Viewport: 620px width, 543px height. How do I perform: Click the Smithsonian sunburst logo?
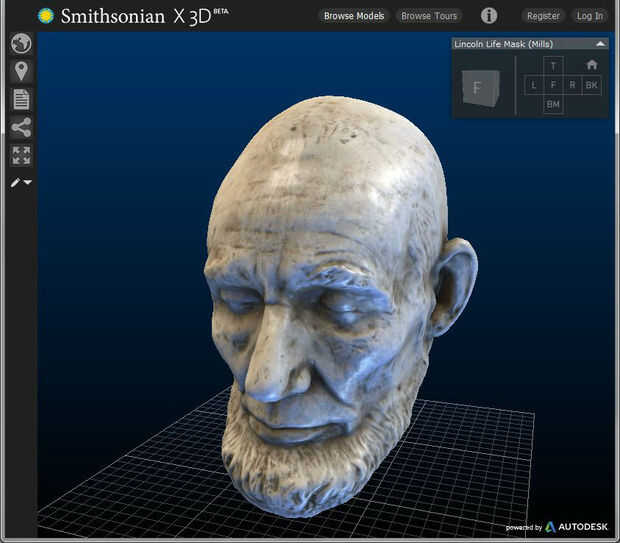(x=46, y=16)
